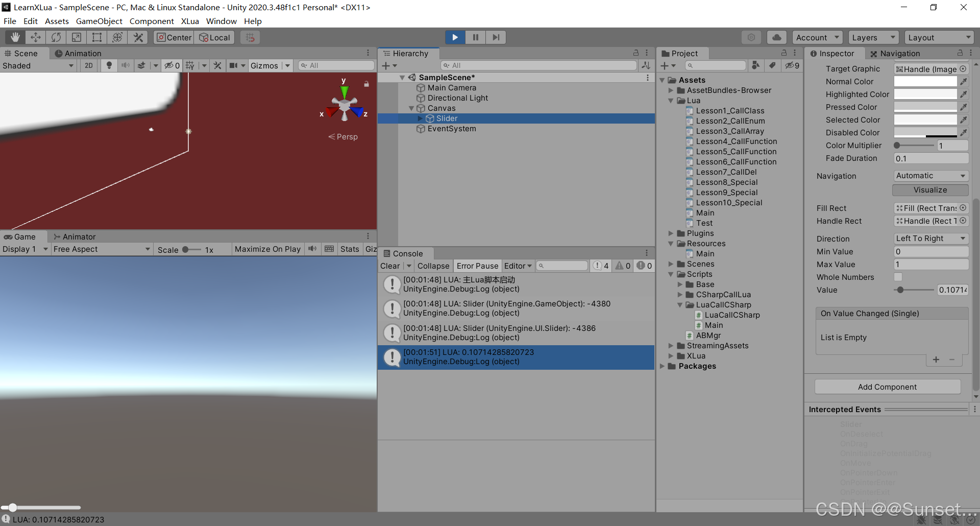Click the Play button
The image size is (980, 526).
(455, 37)
